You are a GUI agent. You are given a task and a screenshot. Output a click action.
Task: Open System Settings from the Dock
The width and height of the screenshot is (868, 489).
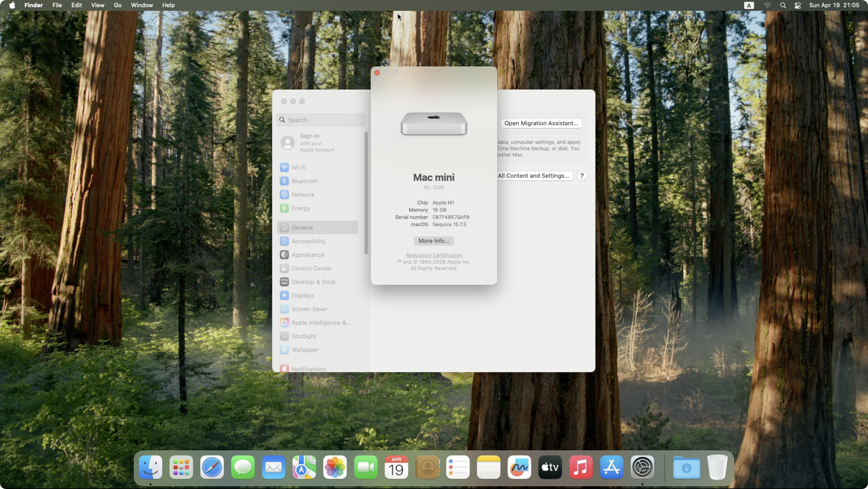click(x=642, y=467)
